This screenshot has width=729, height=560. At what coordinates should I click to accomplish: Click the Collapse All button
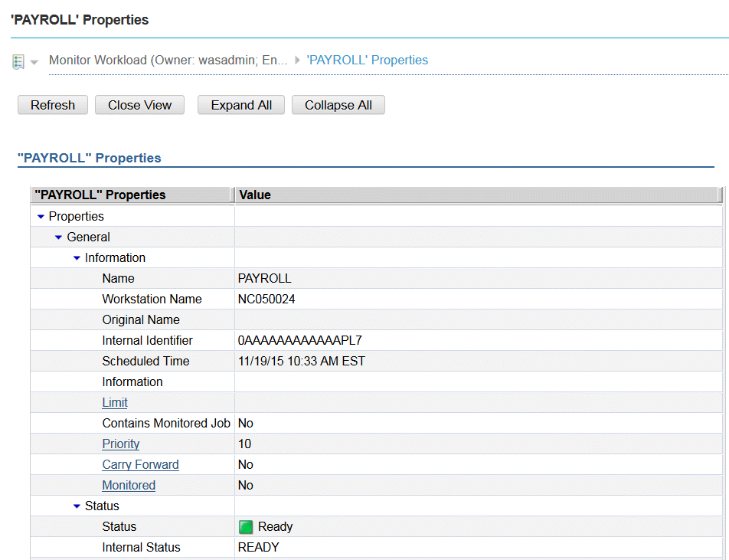[x=338, y=105]
